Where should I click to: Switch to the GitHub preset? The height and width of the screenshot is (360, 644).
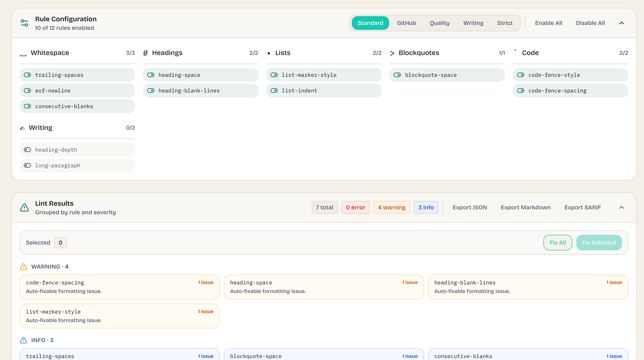(407, 23)
